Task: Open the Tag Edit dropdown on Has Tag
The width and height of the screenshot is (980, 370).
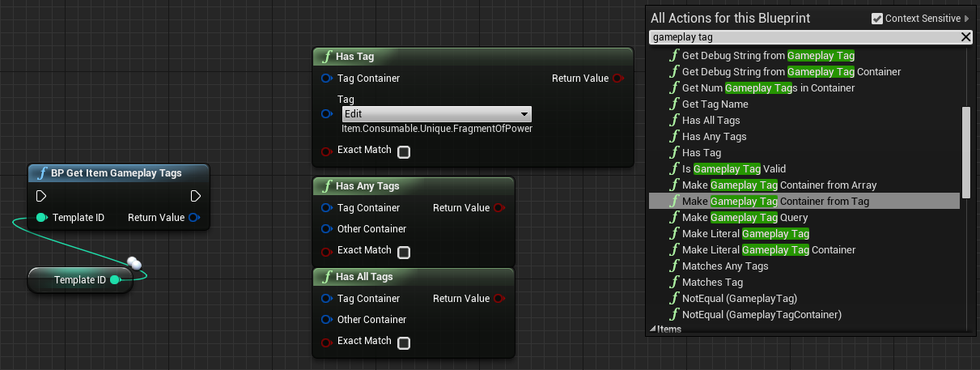Action: (436, 114)
